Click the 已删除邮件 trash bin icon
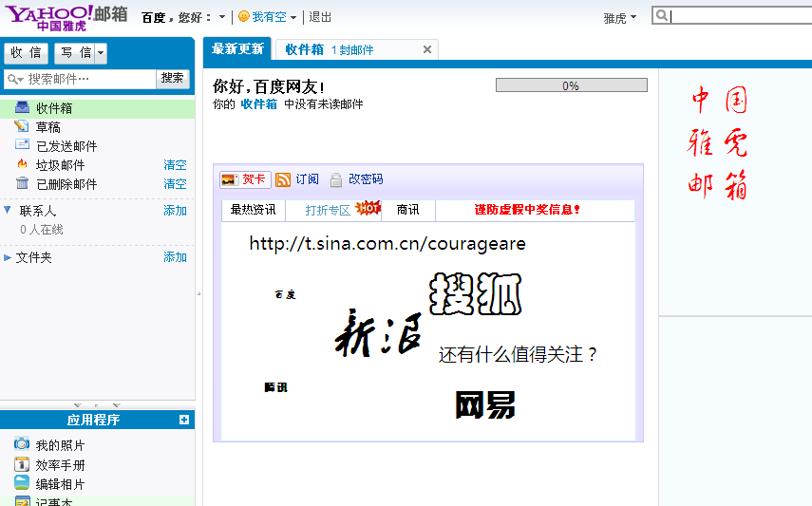The width and height of the screenshot is (812, 506). [22, 184]
